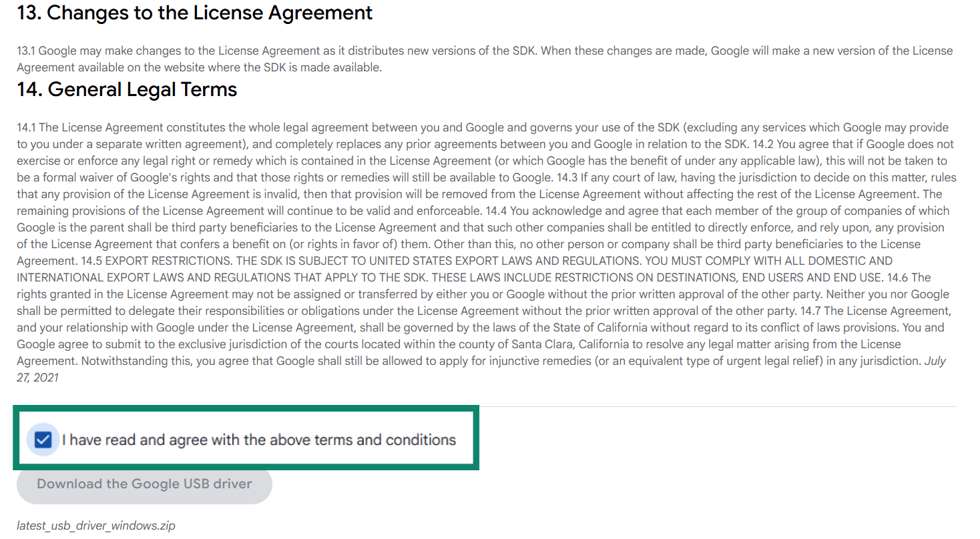Screen dimensions: 980x539
Task: Click the latest_usb_driver_windows.zip file link
Action: coord(95,526)
